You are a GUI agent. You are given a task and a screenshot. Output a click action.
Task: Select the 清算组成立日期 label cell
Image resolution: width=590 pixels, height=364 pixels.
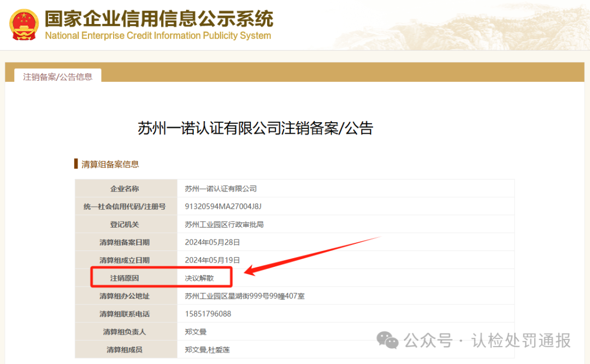[x=126, y=260]
